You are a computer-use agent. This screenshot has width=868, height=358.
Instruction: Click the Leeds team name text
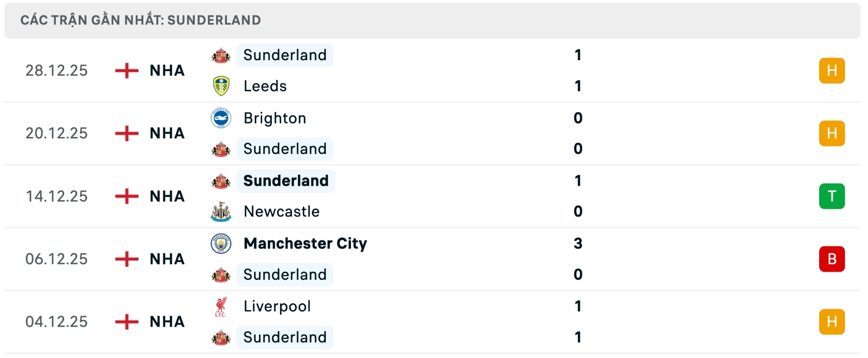coord(264,86)
